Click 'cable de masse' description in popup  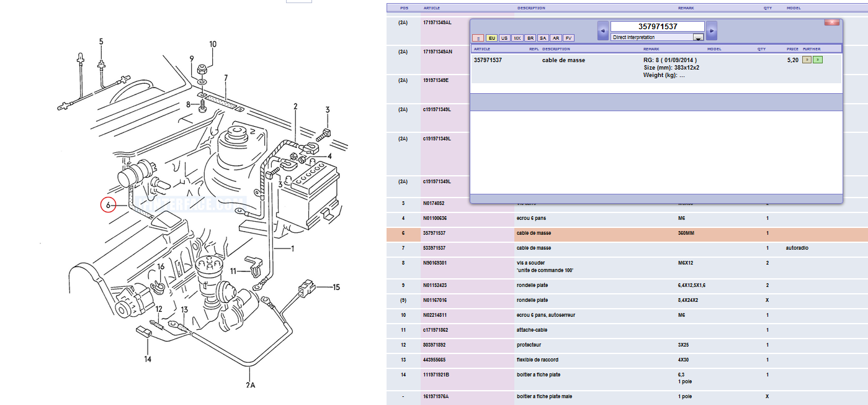563,60
